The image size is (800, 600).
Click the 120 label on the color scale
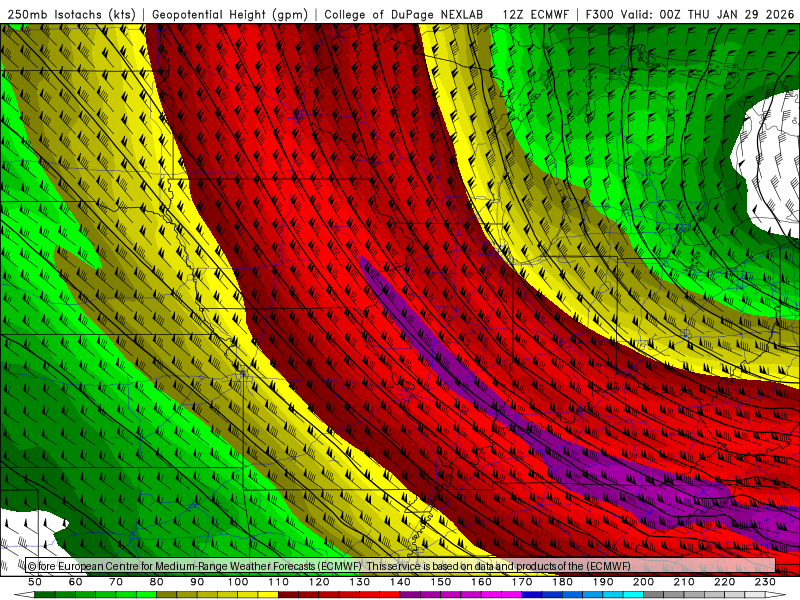coord(319,582)
